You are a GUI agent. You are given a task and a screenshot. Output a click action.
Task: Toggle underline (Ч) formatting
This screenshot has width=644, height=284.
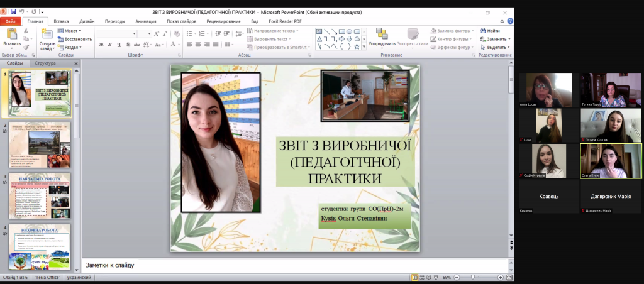click(118, 45)
